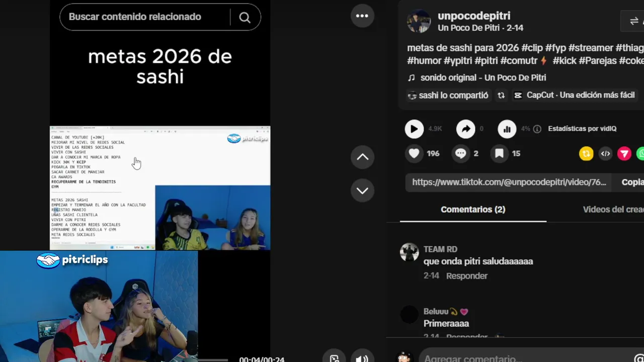
Task: Like the video with the heart icon
Action: point(414,153)
